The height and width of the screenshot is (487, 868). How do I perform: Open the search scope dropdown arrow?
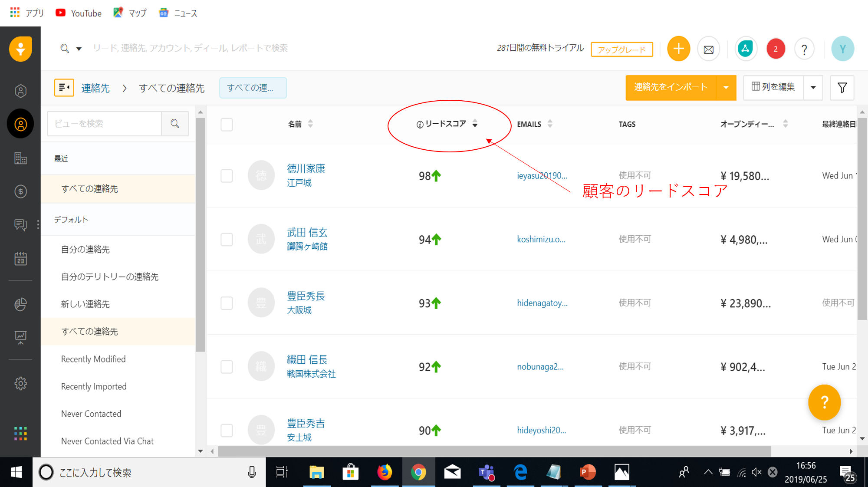[x=79, y=49]
